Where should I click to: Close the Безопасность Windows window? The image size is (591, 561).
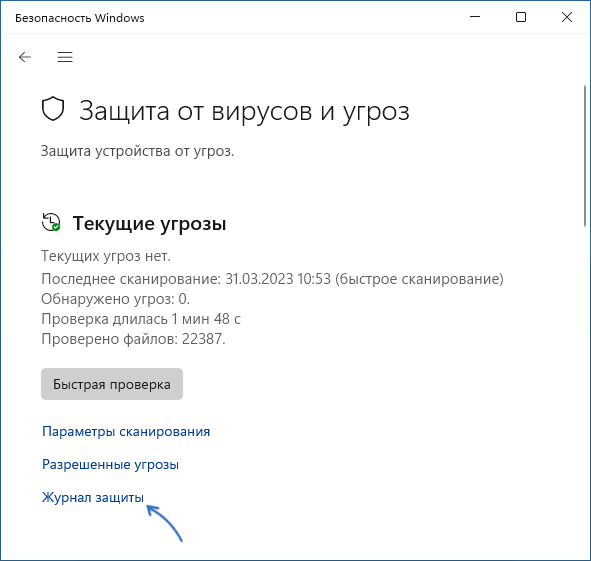point(567,17)
